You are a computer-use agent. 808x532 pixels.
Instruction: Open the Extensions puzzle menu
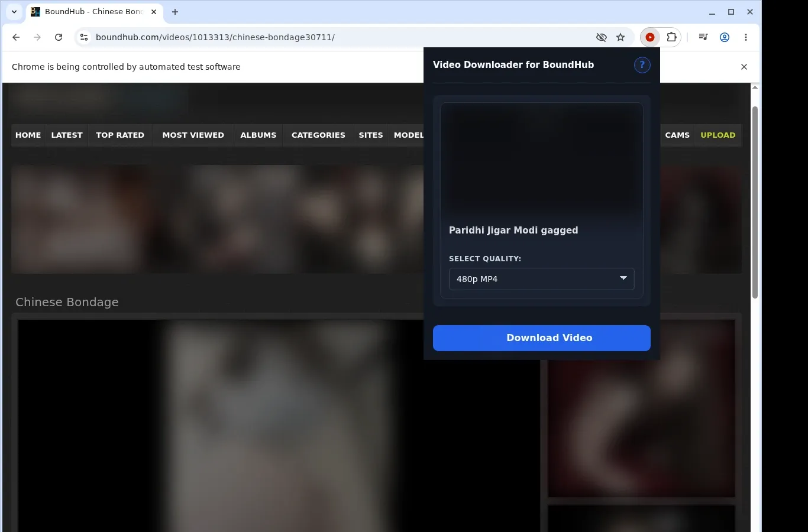pos(671,37)
